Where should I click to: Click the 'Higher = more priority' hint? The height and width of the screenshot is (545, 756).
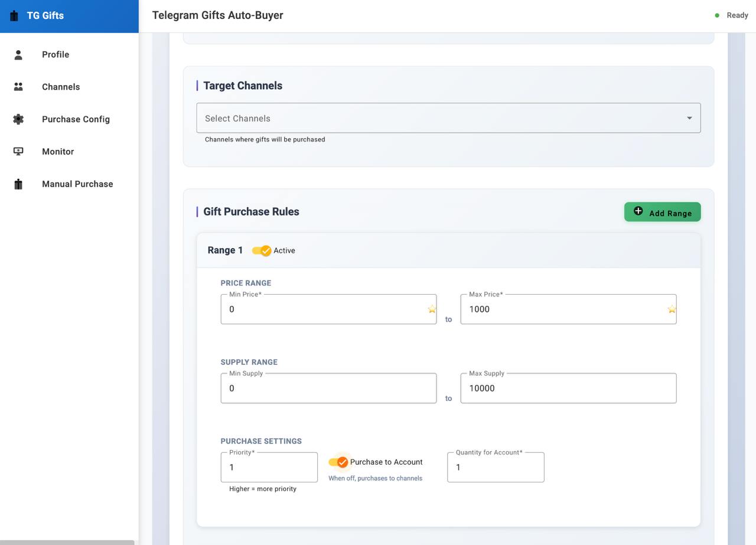point(263,489)
